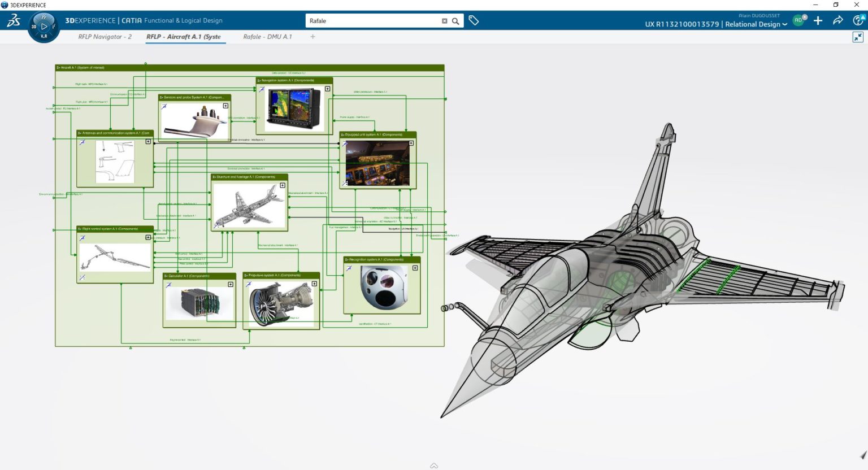Restore down the 3DEXPERIENCE window
This screenshot has height=470, width=868.
836,5
